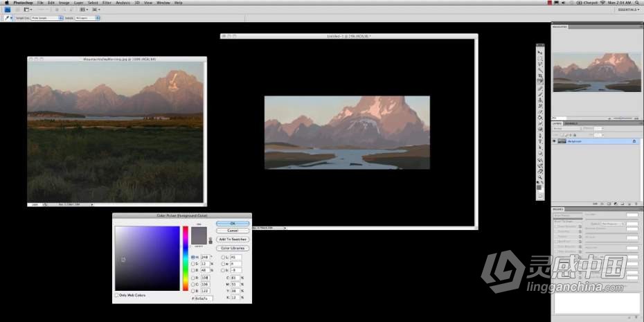Screen dimensions: 644x322
Task: Enable the Only Web Colors checkbox
Action: (116, 295)
